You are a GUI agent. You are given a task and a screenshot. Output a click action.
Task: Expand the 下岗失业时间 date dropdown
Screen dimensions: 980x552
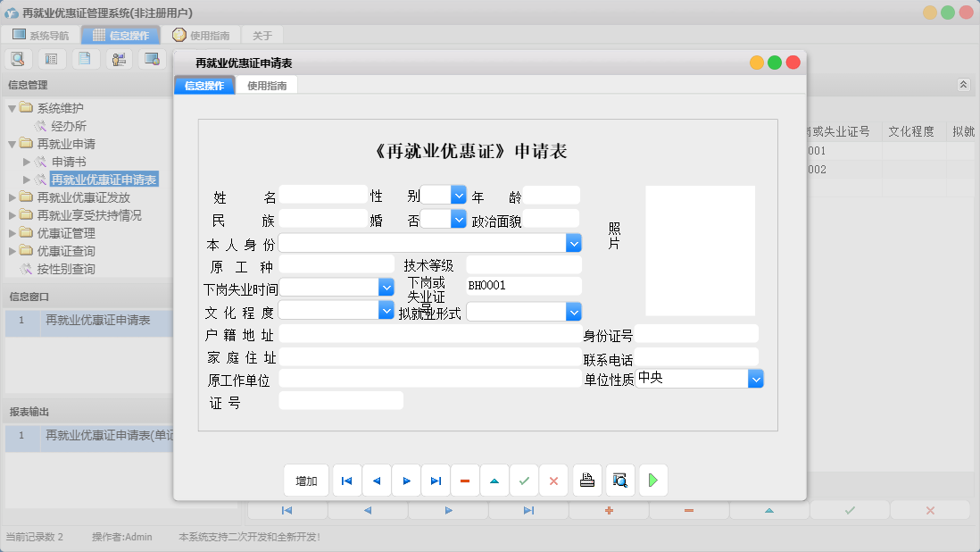pyautogui.click(x=386, y=287)
